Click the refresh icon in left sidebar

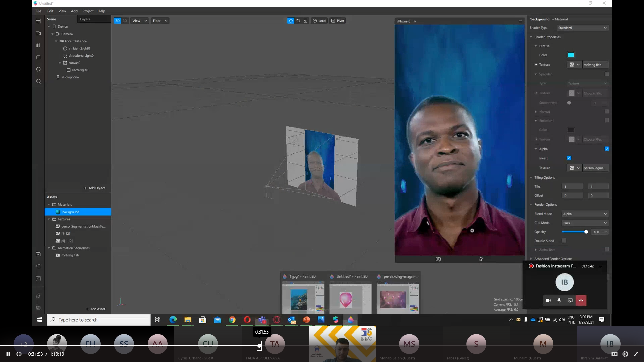click(x=38, y=69)
